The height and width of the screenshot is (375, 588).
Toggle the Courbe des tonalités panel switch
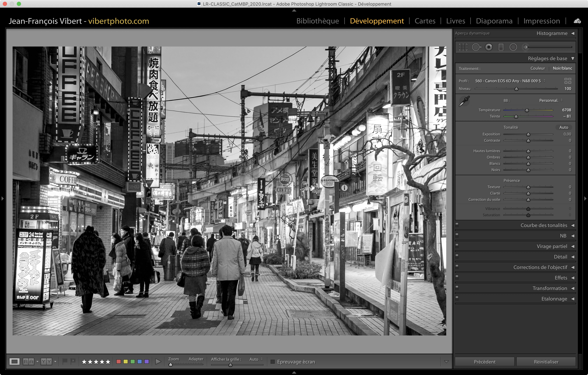[x=457, y=225]
